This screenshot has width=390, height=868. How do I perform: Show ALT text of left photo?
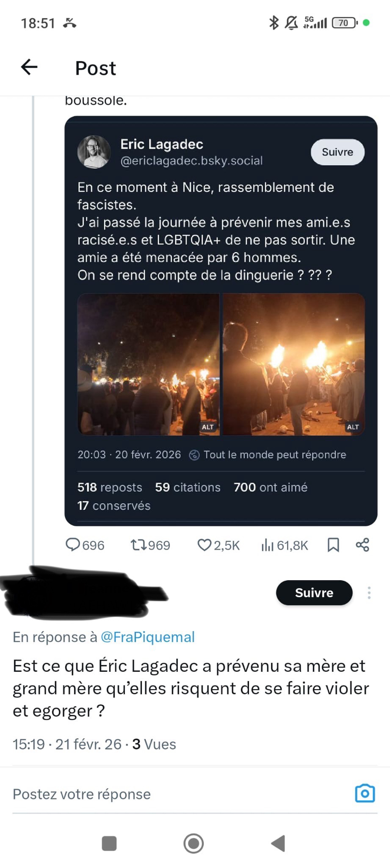pyautogui.click(x=208, y=427)
